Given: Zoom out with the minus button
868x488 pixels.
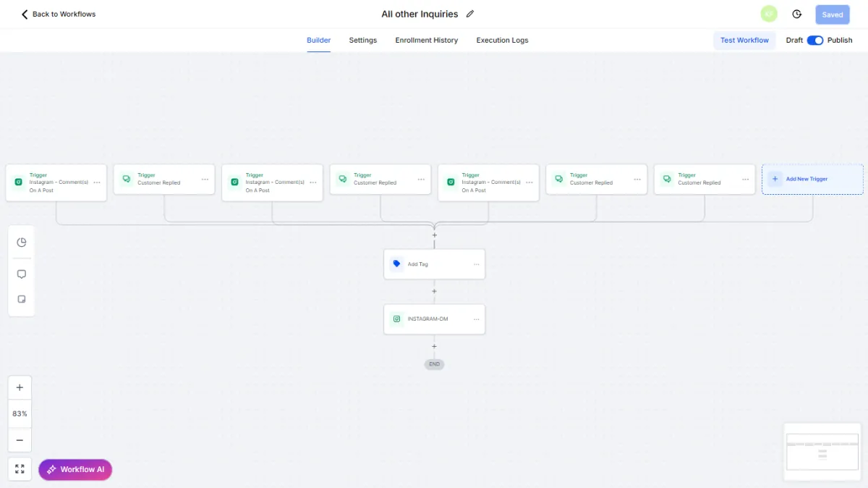Looking at the screenshot, I should click(20, 440).
